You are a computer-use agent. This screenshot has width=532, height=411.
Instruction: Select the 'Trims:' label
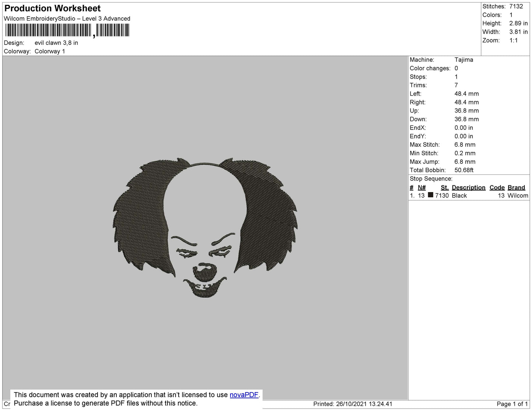coord(418,85)
